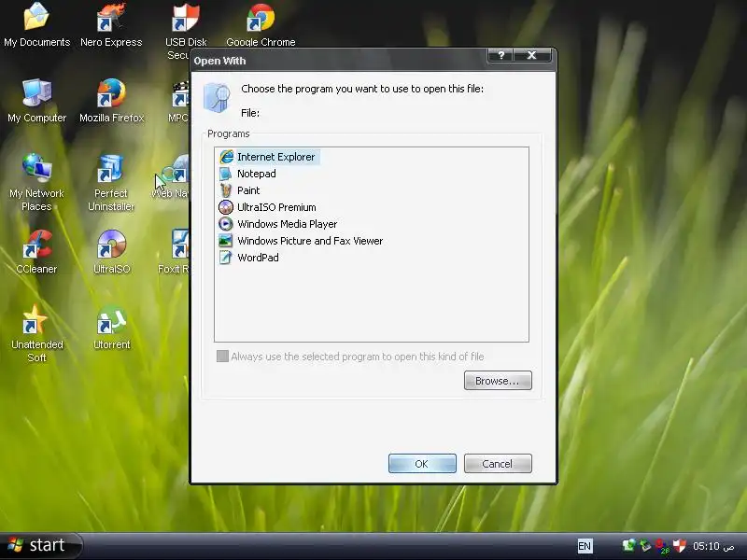
Task: Click the Browse... button
Action: [x=498, y=381]
